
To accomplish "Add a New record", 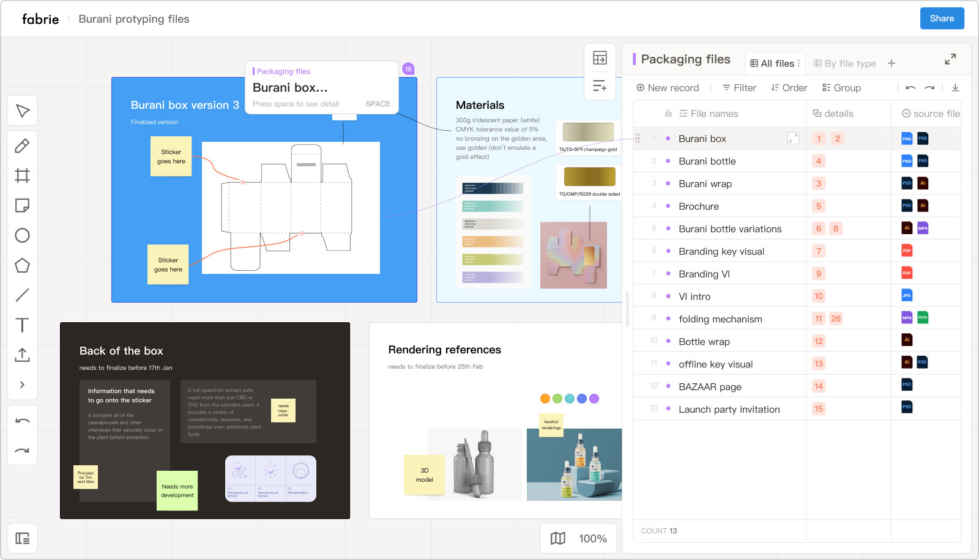I will (x=668, y=87).
